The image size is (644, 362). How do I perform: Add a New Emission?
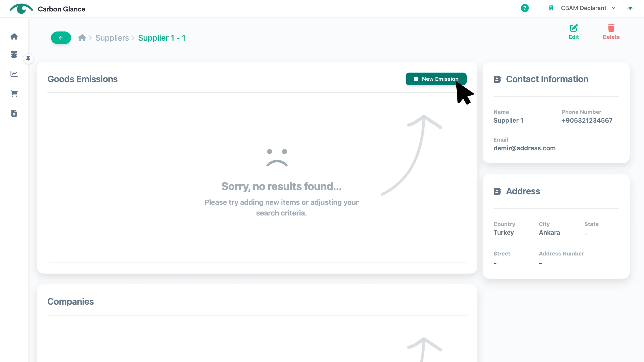tap(436, 79)
